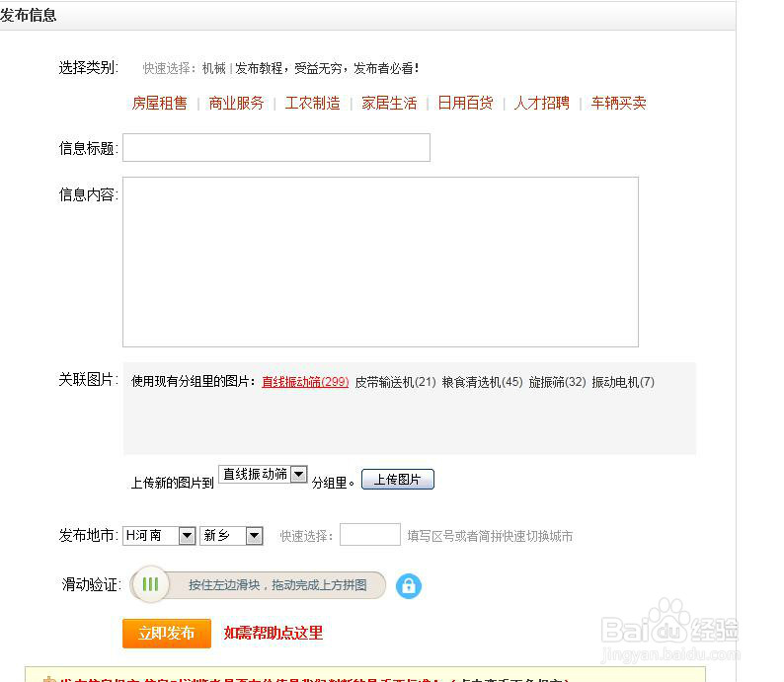Screen dimensions: 784x682
Task: Click the 机械 quick-select link
Action: click(214, 68)
